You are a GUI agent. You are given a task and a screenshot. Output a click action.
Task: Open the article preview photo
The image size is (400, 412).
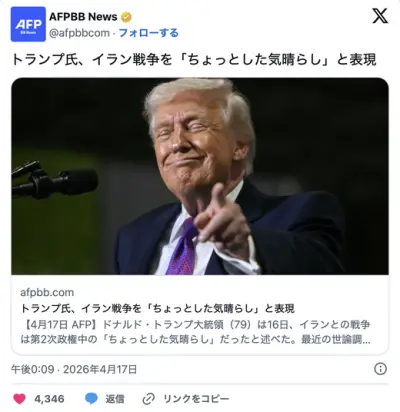[x=200, y=176]
